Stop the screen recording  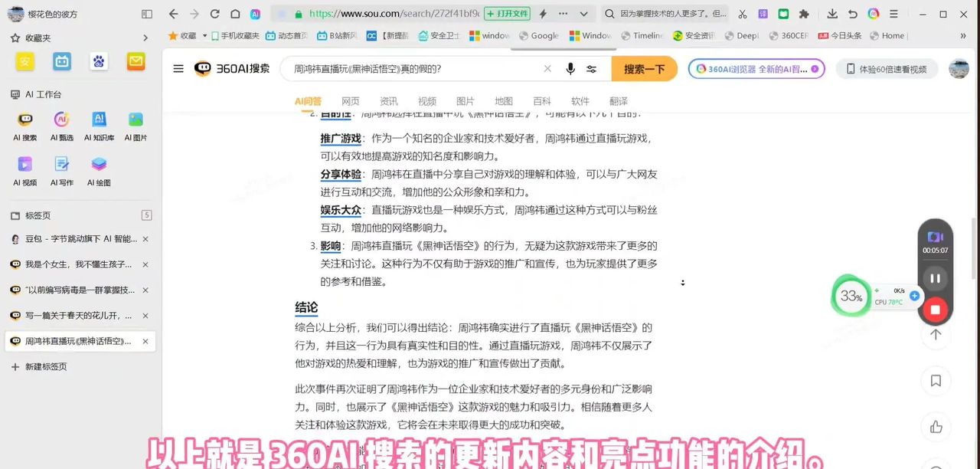tap(935, 309)
